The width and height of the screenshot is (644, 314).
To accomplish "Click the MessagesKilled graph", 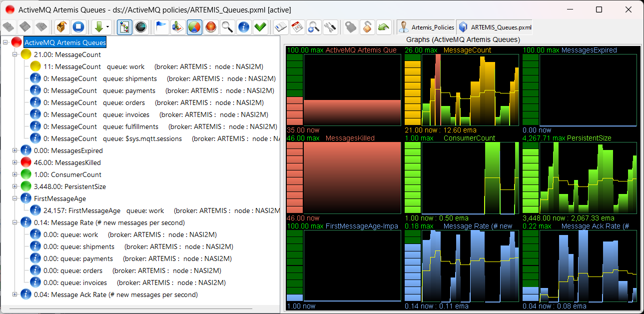I will [344, 178].
